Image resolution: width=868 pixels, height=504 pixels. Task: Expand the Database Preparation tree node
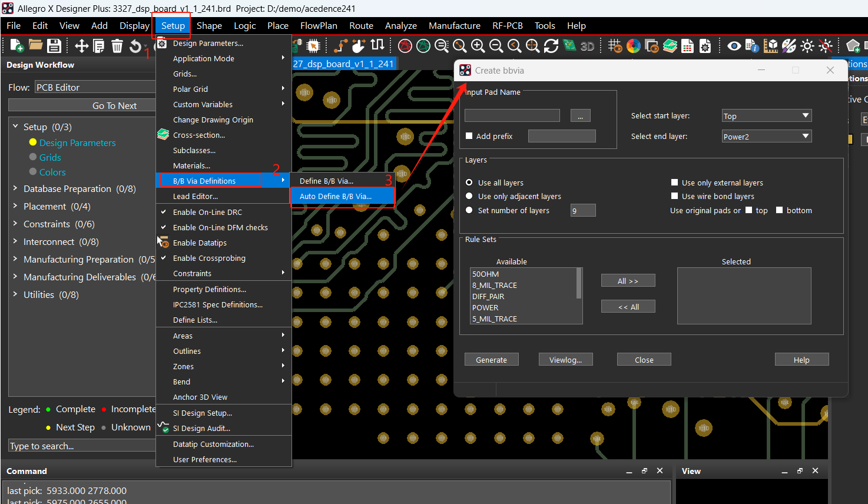pyautogui.click(x=15, y=188)
